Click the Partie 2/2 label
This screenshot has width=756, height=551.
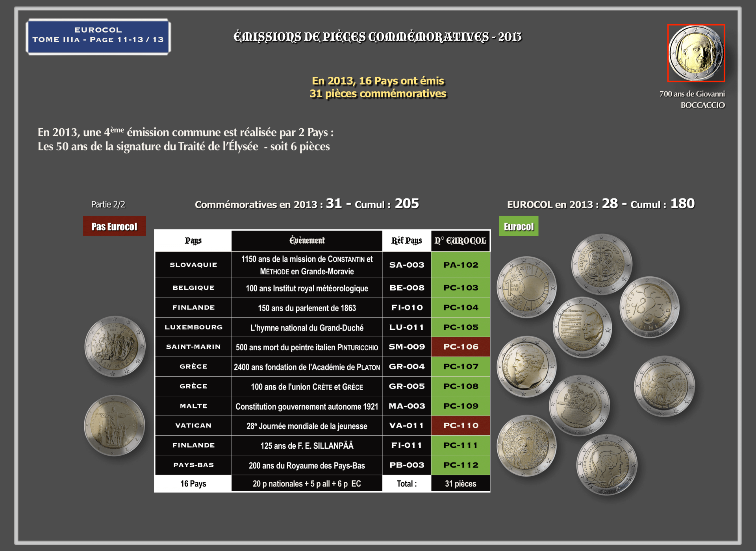click(x=108, y=204)
